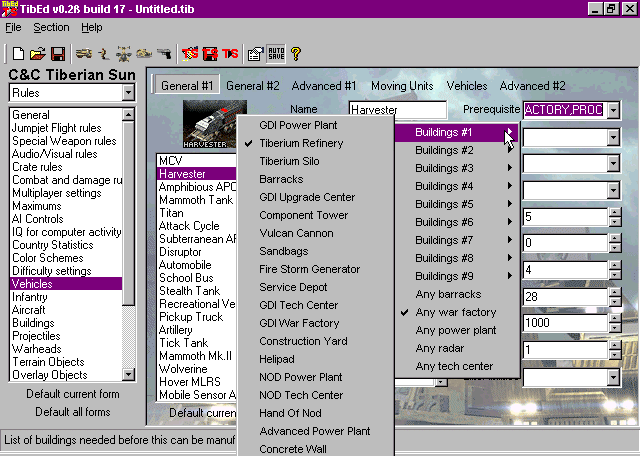Open the Weapons section via pistol icon
The height and width of the screenshot is (456, 640).
click(164, 53)
